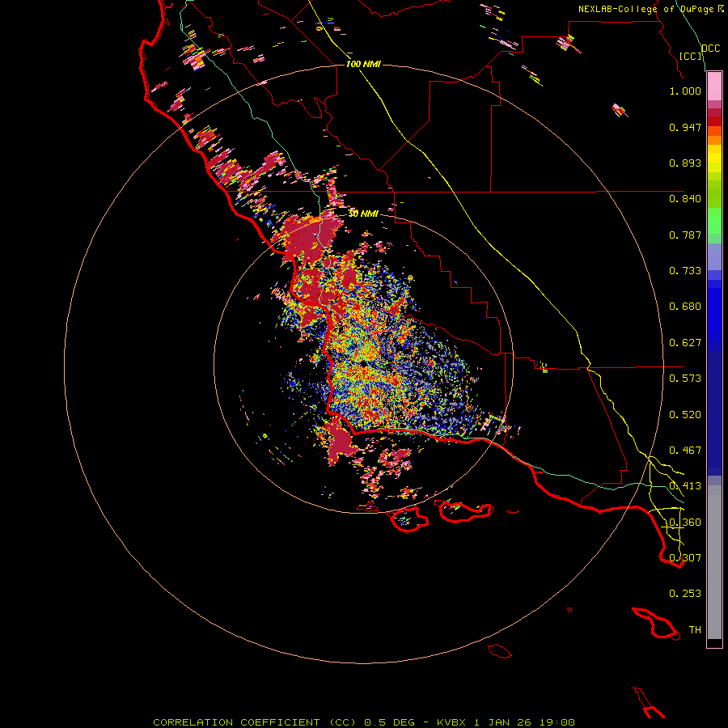Click the 0.680 legend value
The width and height of the screenshot is (728, 728).
685,307
